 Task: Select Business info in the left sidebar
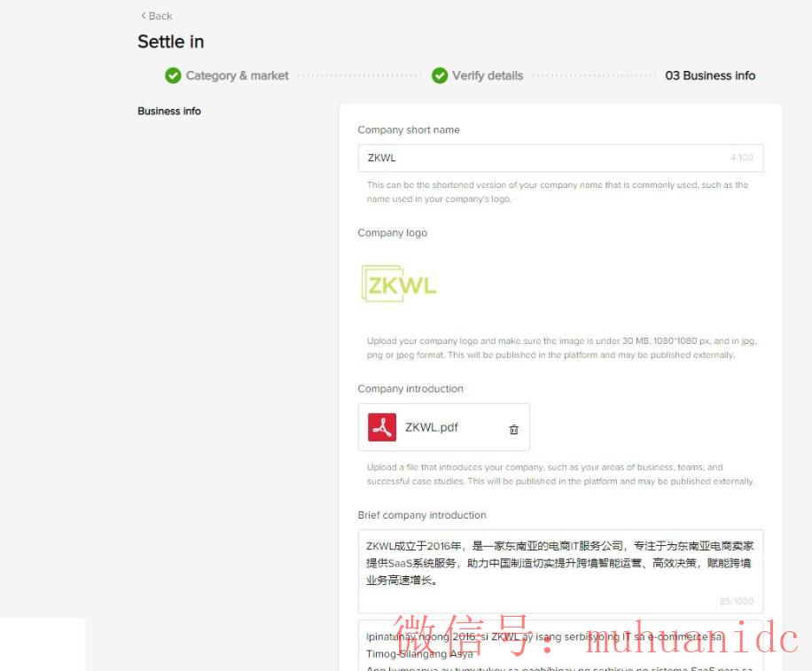pyautogui.click(x=169, y=112)
